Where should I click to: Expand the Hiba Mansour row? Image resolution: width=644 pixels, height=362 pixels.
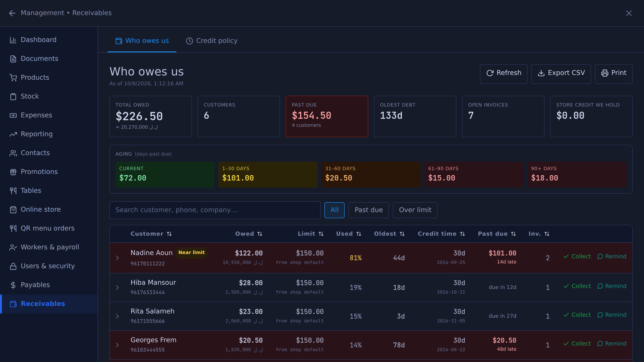pyautogui.click(x=117, y=288)
